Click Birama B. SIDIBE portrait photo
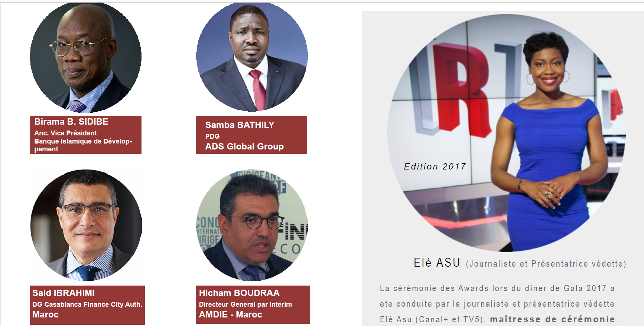This screenshot has height=326, width=644. tap(86, 57)
